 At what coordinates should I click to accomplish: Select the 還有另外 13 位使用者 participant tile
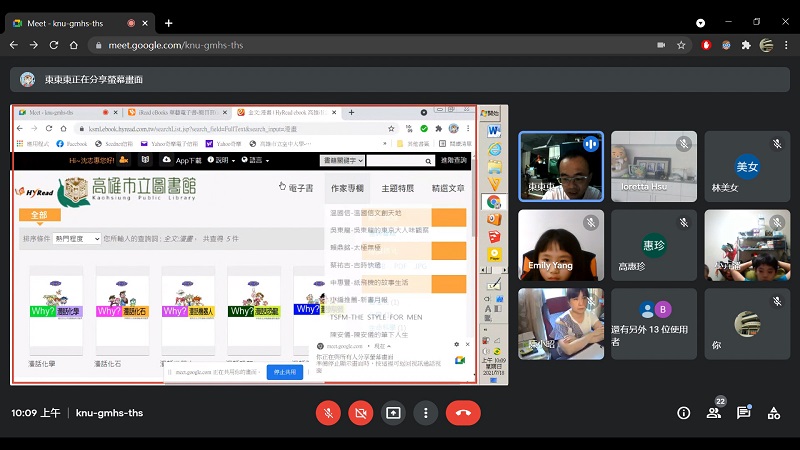coord(653,324)
